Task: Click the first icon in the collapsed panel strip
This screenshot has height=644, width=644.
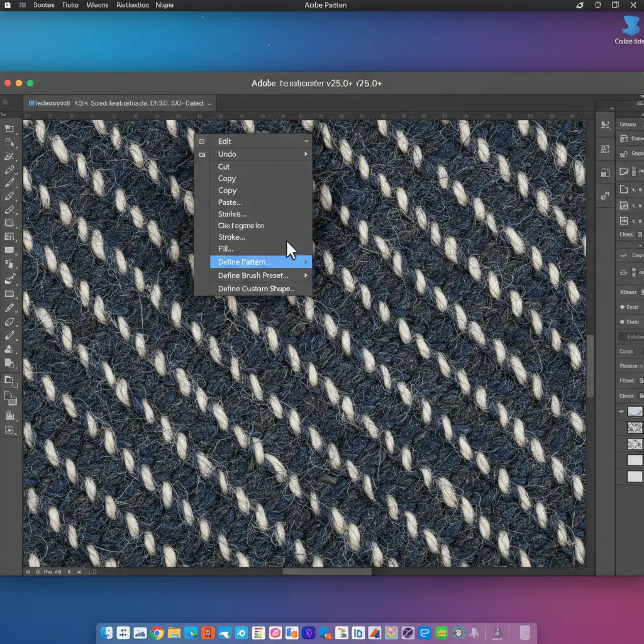Action: (x=604, y=125)
